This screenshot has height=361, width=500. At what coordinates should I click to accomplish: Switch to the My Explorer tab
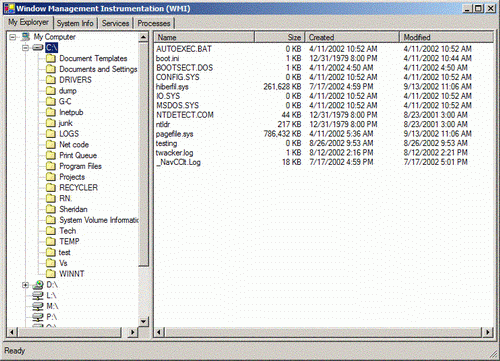coord(28,22)
